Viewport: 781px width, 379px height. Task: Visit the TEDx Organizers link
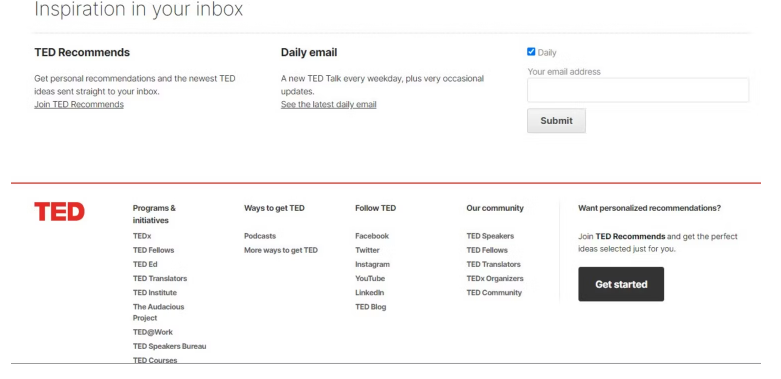[x=495, y=278]
